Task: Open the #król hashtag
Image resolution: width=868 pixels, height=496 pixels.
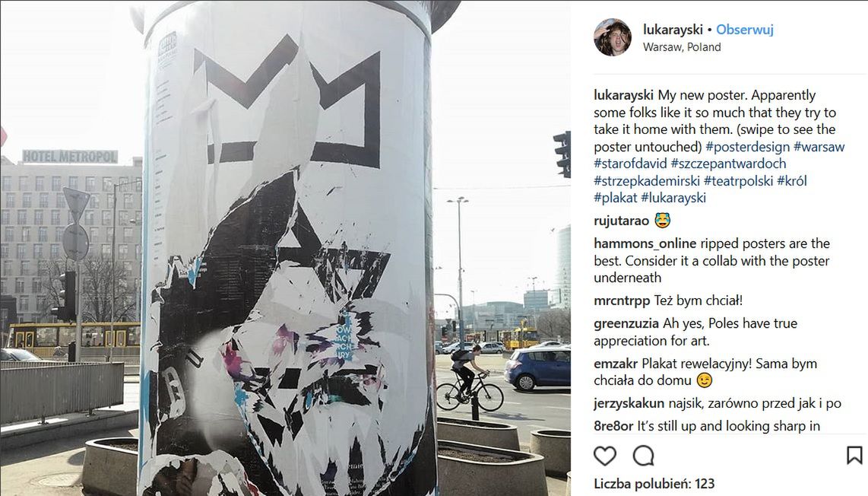Action: [x=791, y=180]
